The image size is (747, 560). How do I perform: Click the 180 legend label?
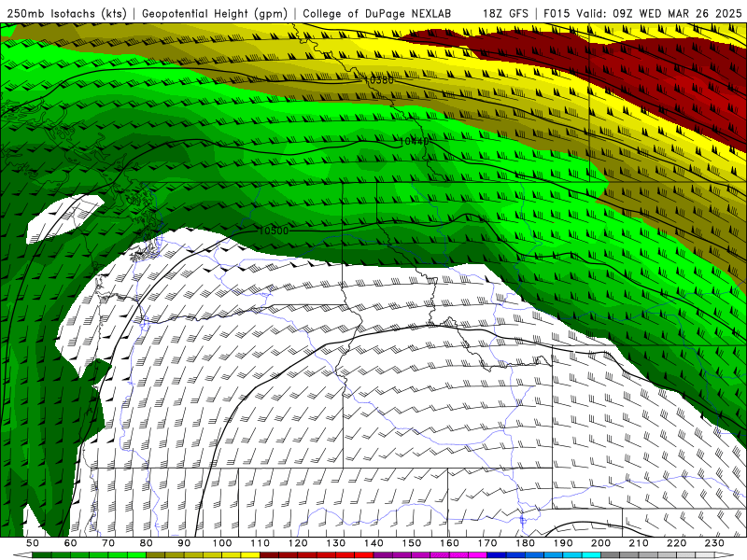tap(525, 543)
